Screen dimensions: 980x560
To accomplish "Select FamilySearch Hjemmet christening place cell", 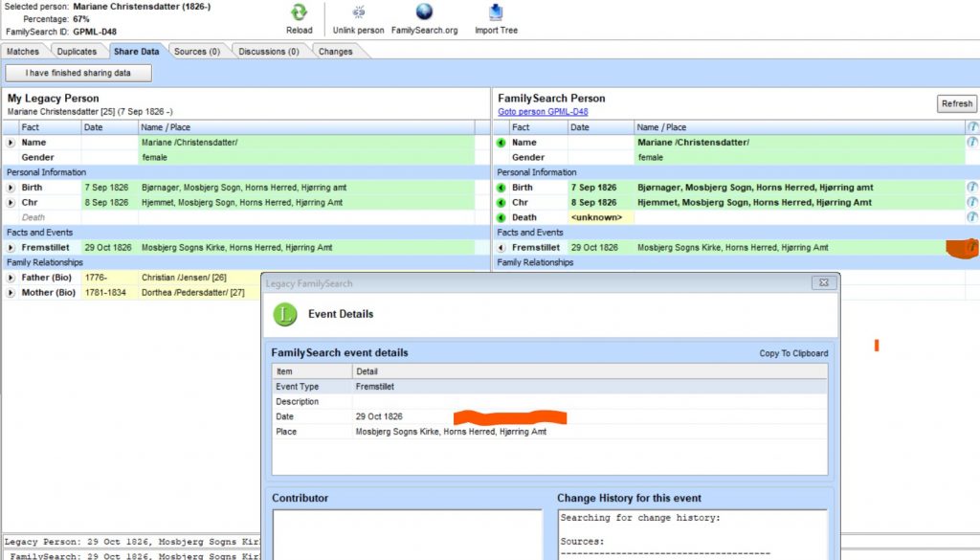I will click(799, 203).
